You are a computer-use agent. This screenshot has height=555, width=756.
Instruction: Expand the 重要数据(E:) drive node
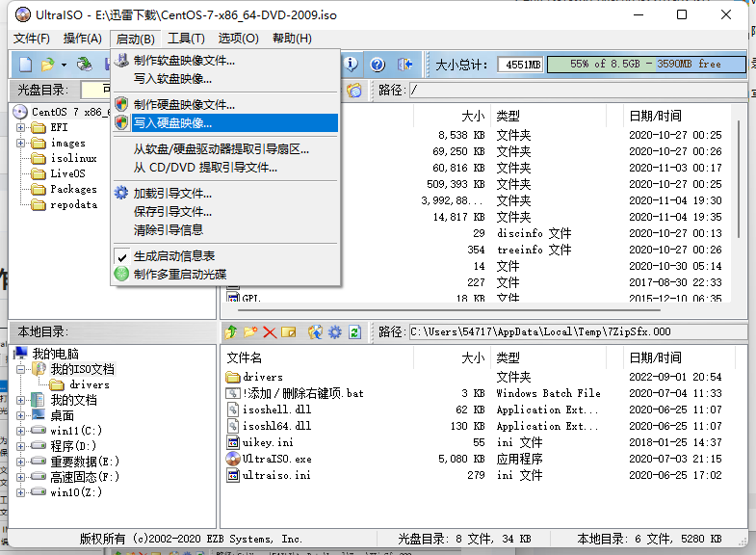pyautogui.click(x=20, y=462)
